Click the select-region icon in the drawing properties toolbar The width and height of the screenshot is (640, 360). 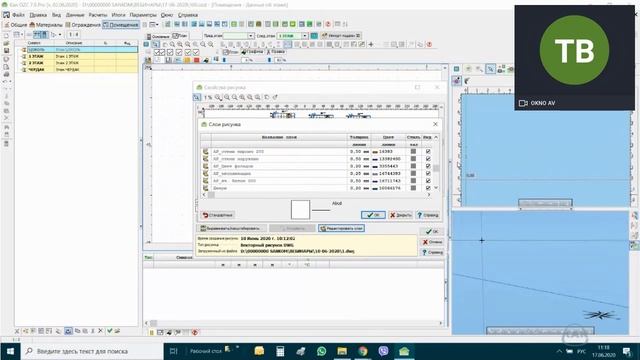tap(197, 97)
